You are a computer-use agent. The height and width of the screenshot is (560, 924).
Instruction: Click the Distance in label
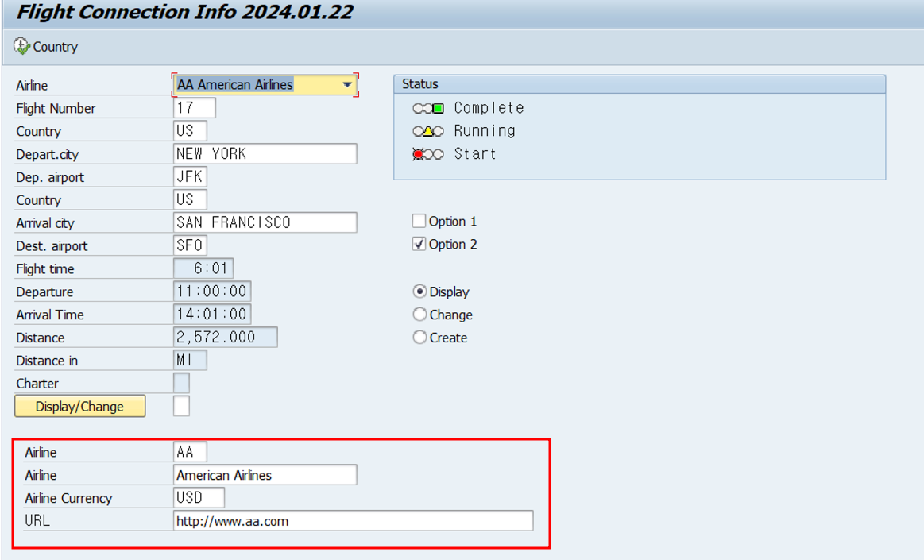coord(47,361)
